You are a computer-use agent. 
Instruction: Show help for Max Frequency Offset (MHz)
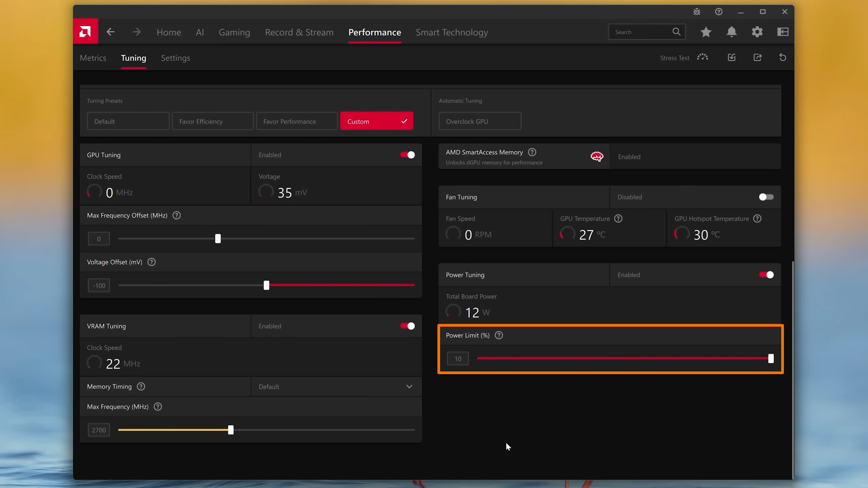click(177, 215)
